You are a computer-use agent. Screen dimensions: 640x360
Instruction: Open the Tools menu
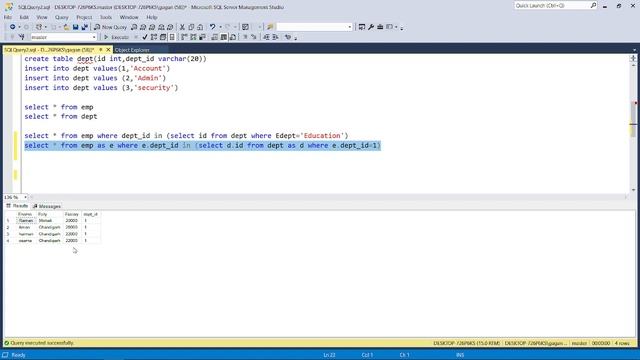[106, 17]
